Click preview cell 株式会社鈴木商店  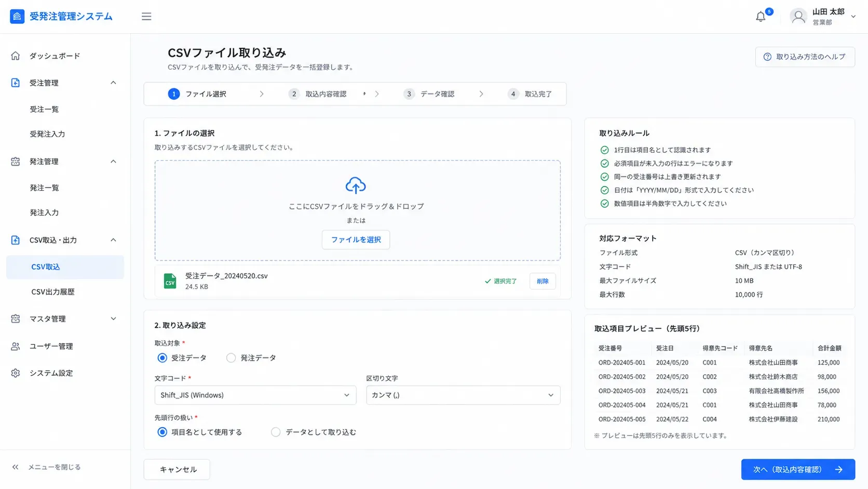point(773,377)
